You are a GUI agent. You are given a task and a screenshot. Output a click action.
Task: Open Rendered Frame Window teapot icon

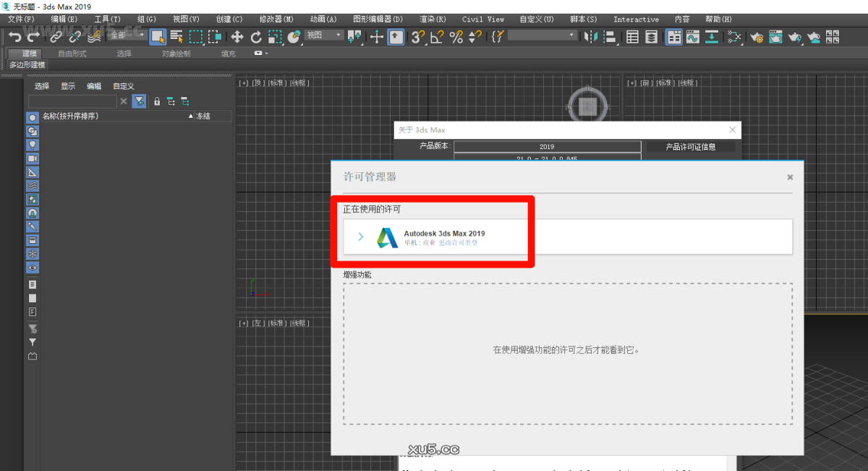[774, 36]
